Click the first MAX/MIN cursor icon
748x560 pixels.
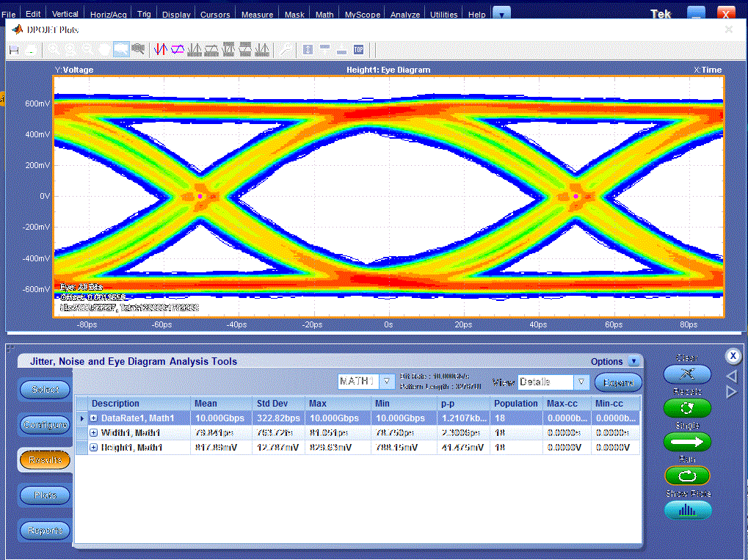[228, 49]
